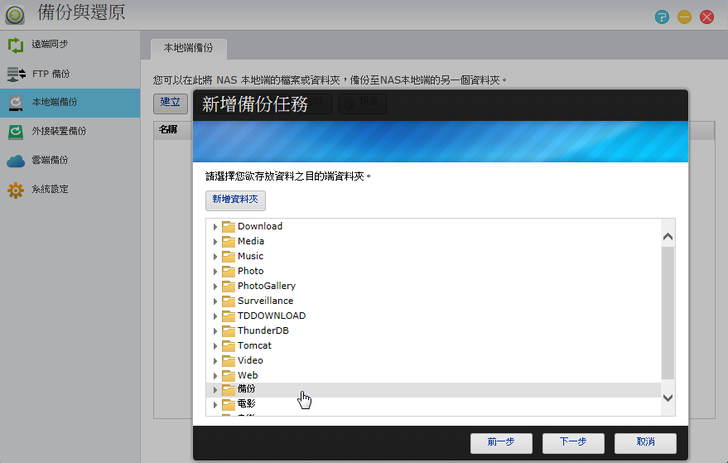Expand the ThunderDB folder arrow

215,331
